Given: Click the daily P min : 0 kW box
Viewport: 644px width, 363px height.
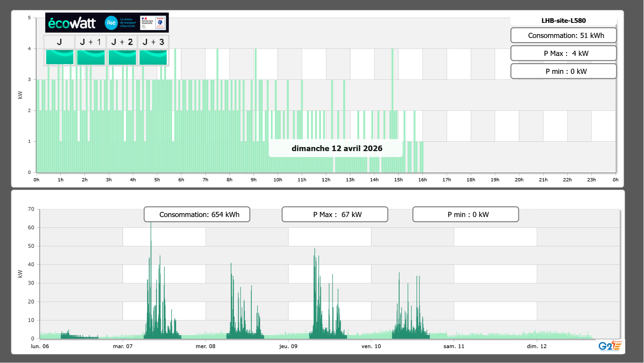Looking at the screenshot, I should (563, 71).
